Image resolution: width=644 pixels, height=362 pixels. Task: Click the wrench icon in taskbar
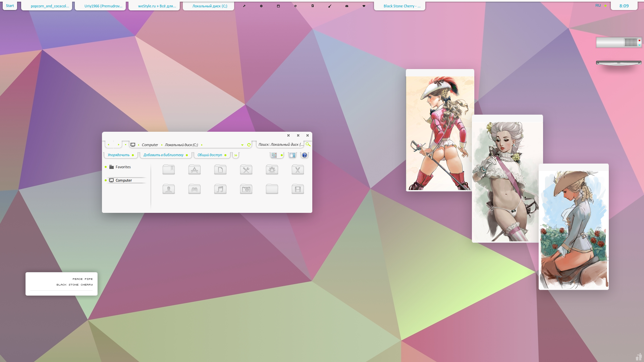[244, 6]
